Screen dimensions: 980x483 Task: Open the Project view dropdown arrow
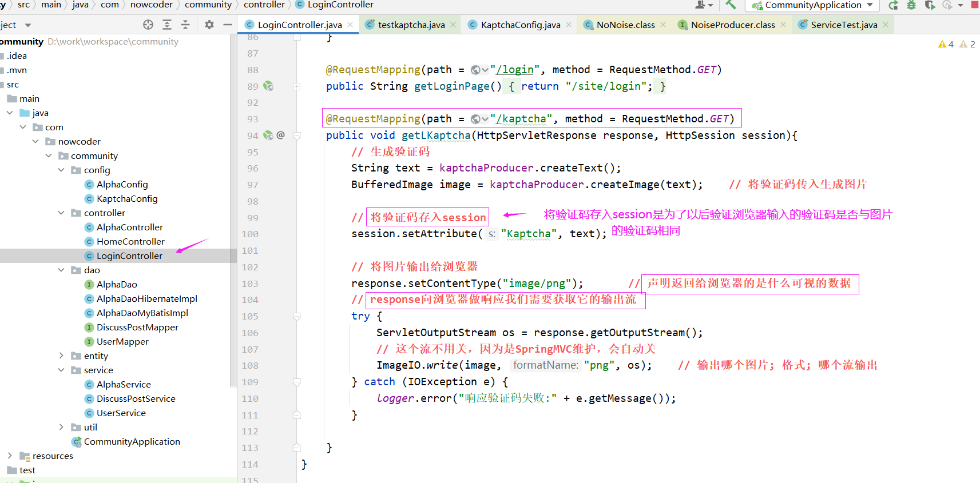pos(28,25)
